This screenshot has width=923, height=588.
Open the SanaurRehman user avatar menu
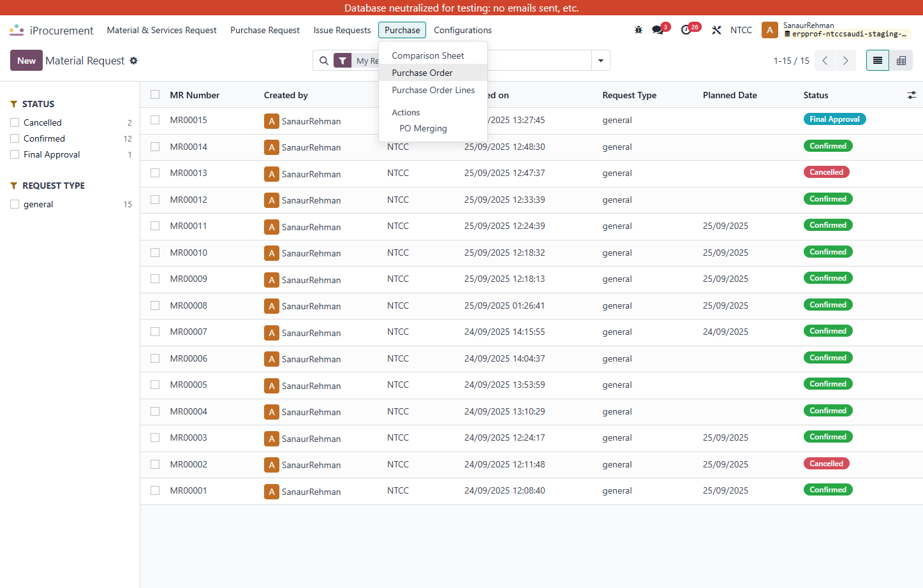click(770, 30)
